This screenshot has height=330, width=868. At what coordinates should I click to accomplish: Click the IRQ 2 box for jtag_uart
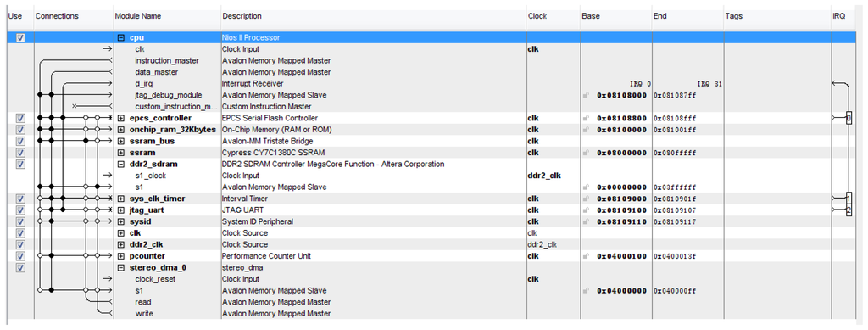pyautogui.click(x=849, y=210)
